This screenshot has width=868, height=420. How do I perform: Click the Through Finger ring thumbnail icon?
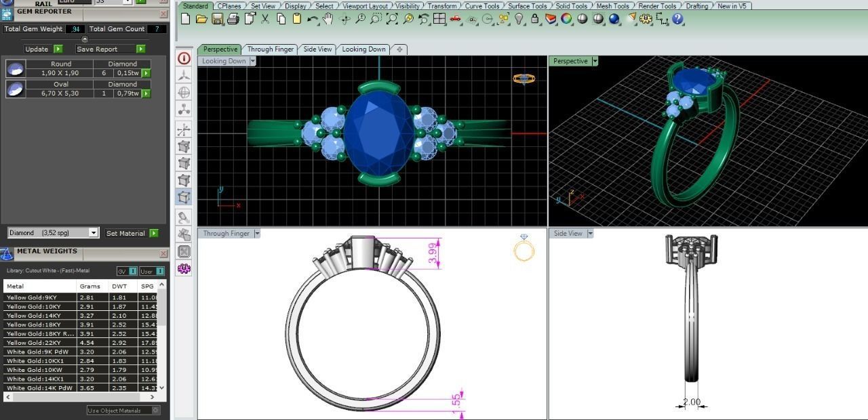point(524,249)
